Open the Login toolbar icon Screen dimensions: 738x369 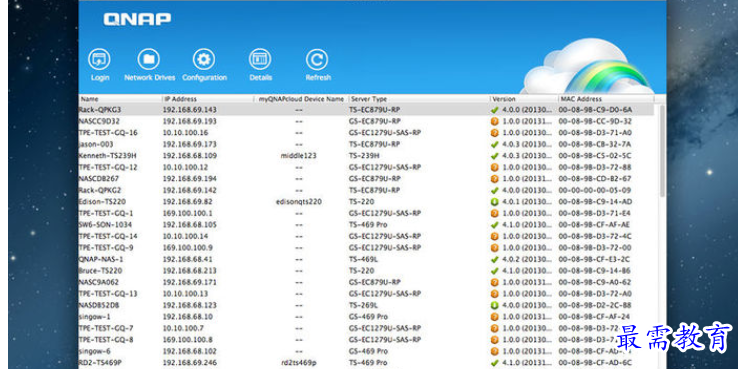[x=99, y=60]
